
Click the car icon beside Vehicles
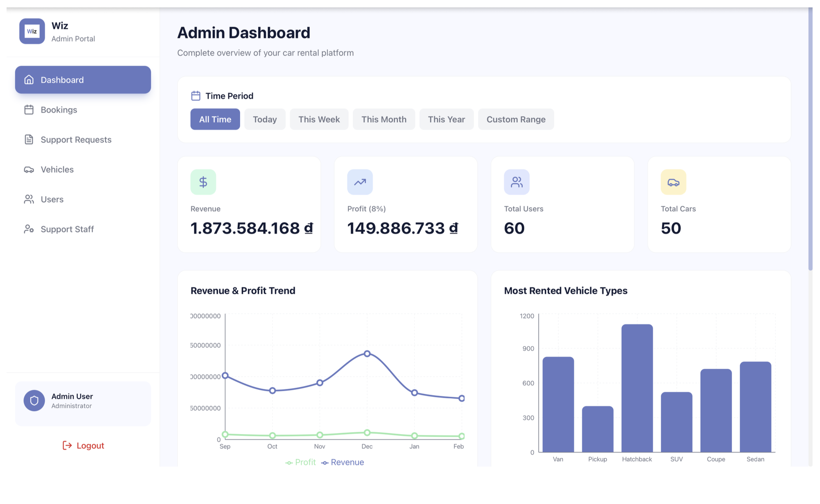point(29,169)
